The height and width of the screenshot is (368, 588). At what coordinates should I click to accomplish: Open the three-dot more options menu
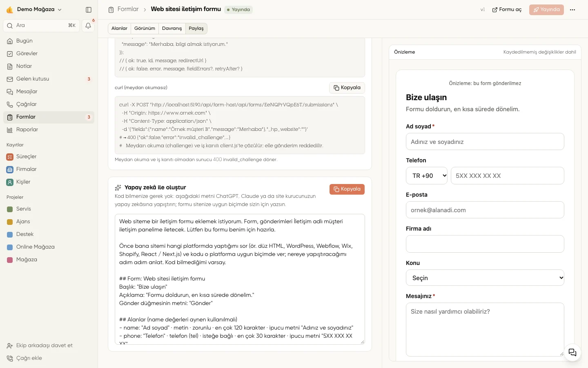pos(572,10)
